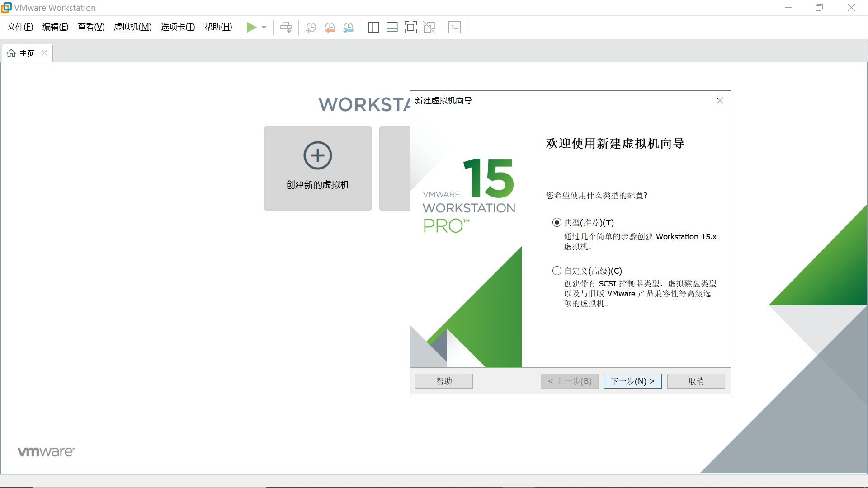868x488 pixels.
Task: Click the 下一步(N) button
Action: (x=632, y=381)
